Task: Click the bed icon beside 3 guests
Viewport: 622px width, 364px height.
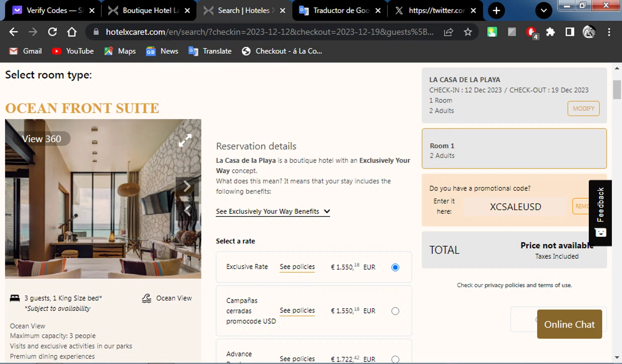Action: pos(15,298)
